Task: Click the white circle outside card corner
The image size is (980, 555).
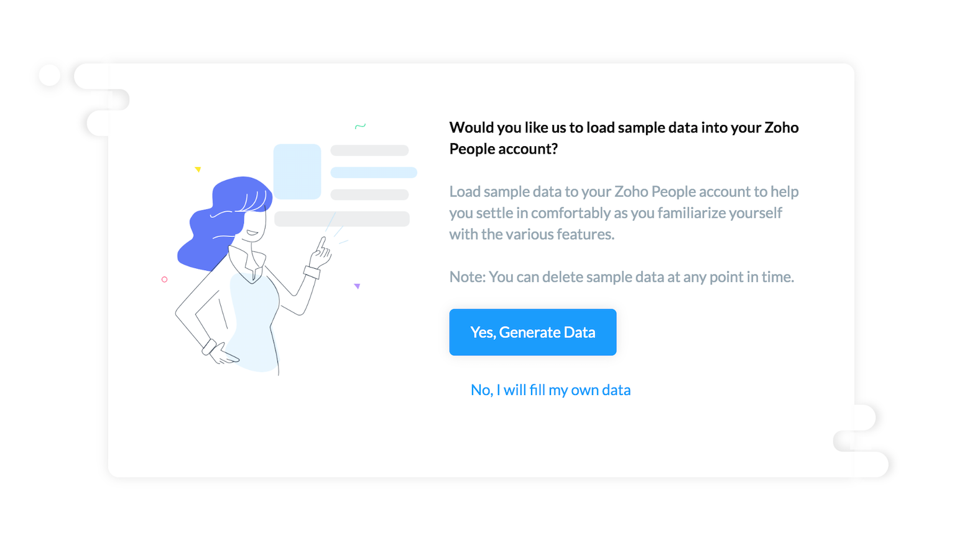Action: pos(50,75)
